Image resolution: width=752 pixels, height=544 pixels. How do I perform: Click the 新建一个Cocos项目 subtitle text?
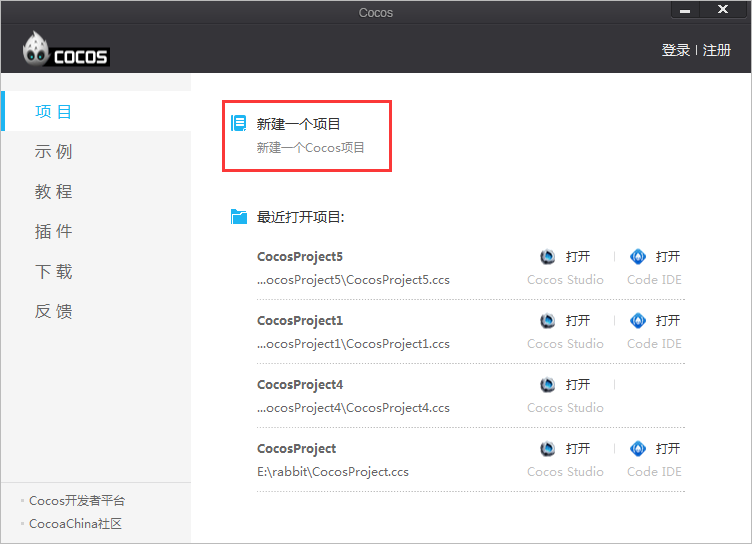(x=310, y=148)
